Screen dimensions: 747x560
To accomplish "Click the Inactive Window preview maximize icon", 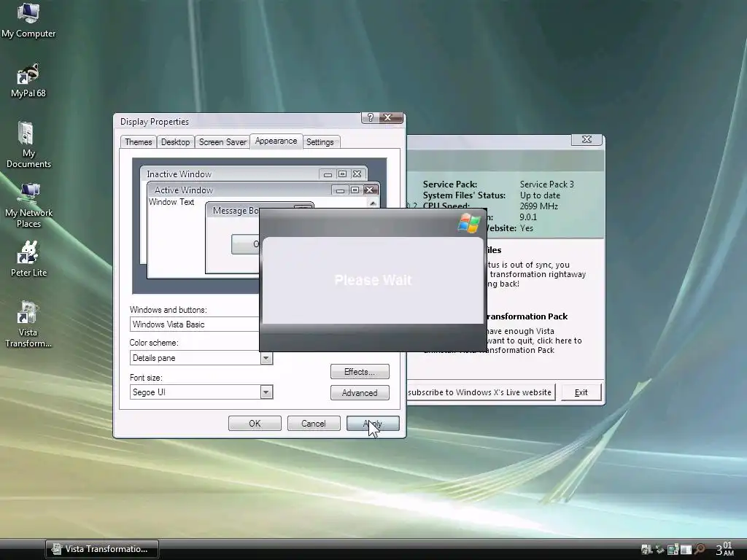I will coord(342,174).
